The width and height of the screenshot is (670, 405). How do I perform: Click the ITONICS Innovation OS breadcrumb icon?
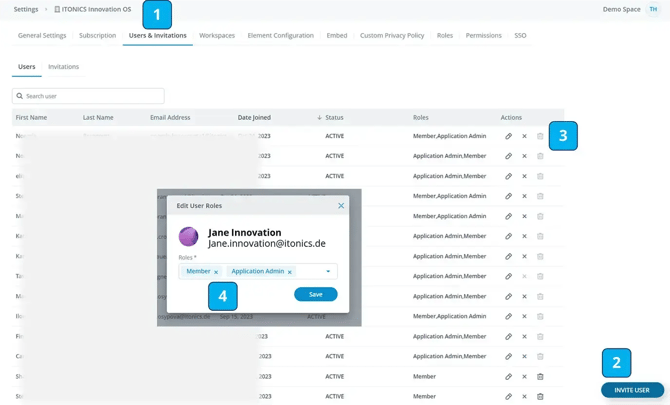pos(57,9)
